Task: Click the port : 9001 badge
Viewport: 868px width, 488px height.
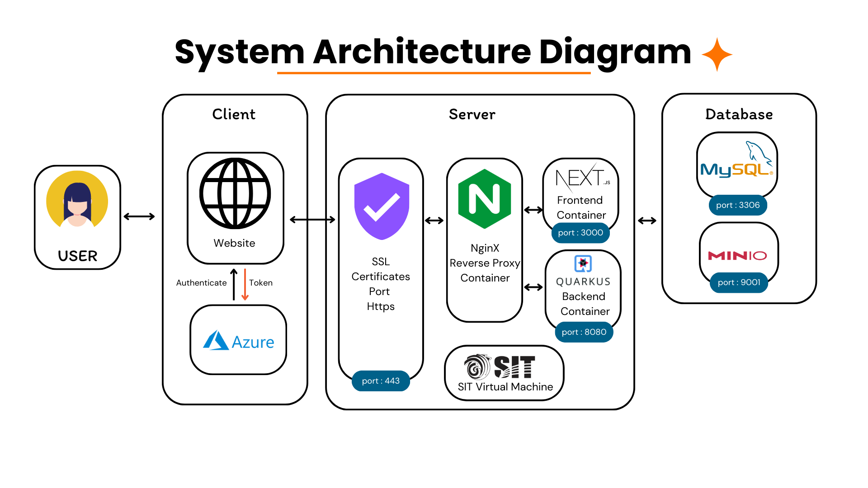Action: [x=739, y=282]
